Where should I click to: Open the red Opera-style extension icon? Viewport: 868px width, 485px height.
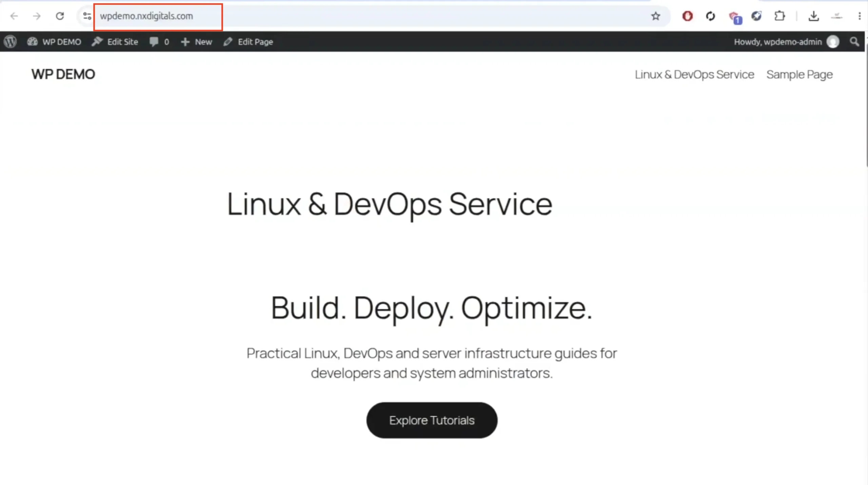(x=687, y=16)
